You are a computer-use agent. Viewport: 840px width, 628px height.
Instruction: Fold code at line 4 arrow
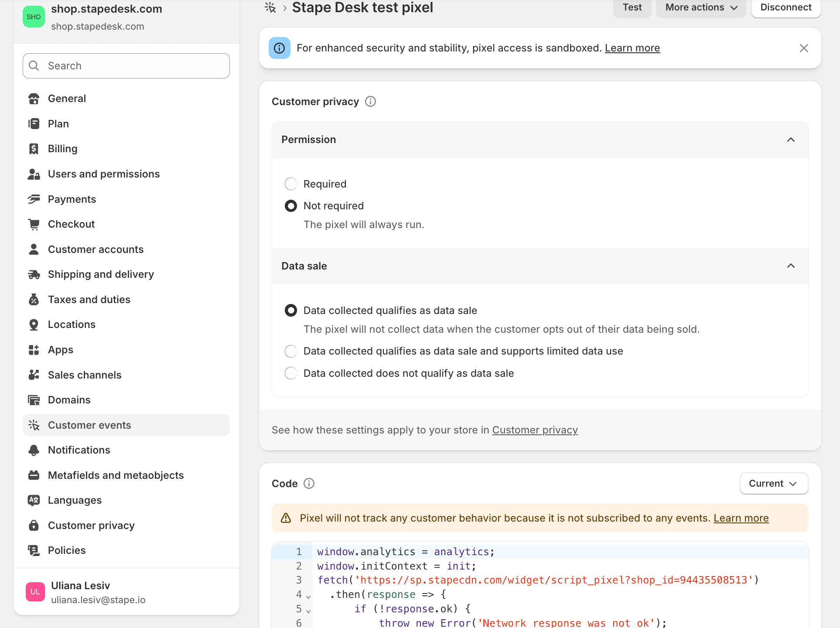click(308, 596)
